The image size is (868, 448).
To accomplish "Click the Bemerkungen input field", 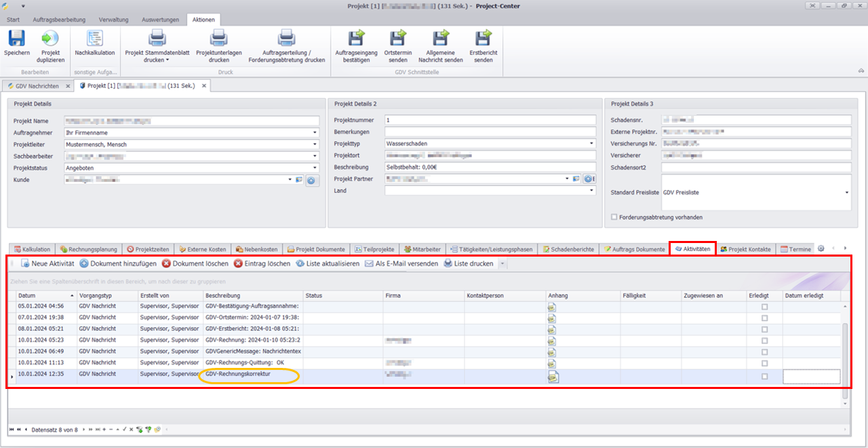I will (490, 132).
